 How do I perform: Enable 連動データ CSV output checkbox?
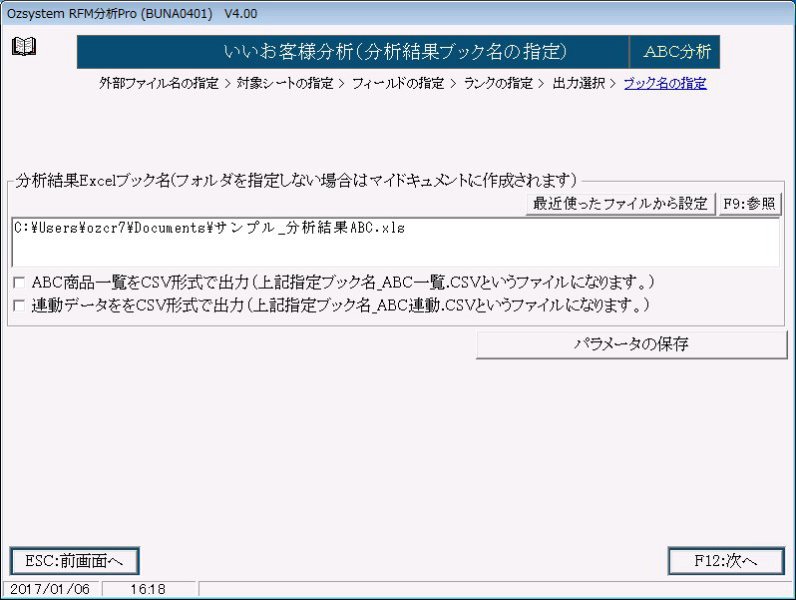click(19, 305)
